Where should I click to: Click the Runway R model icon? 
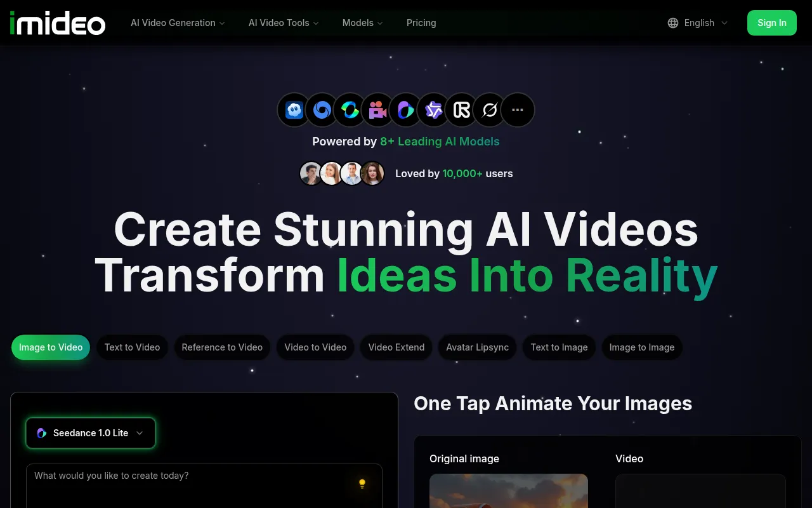[461, 109]
